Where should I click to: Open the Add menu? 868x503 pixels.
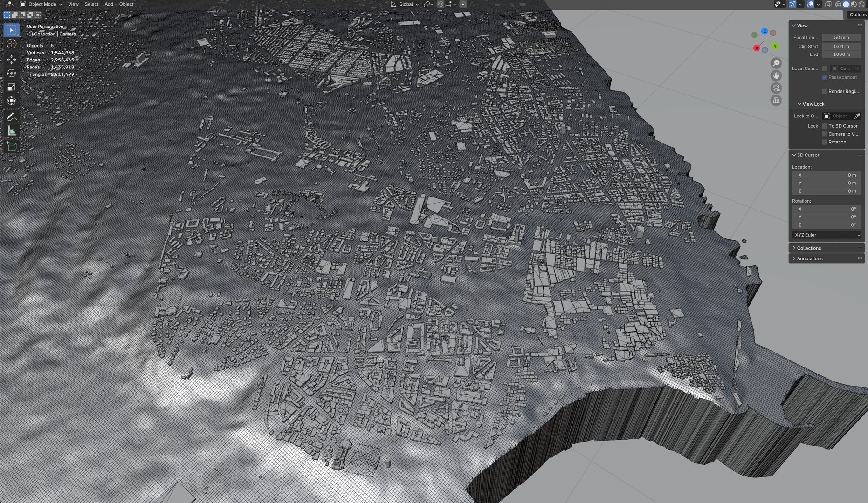[x=109, y=4]
